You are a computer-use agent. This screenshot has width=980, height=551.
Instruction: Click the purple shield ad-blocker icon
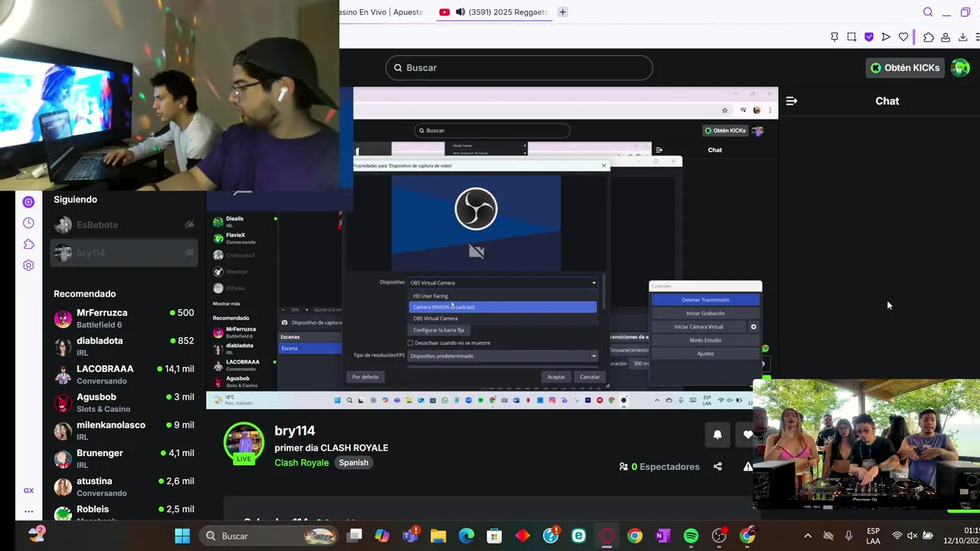[x=869, y=37]
